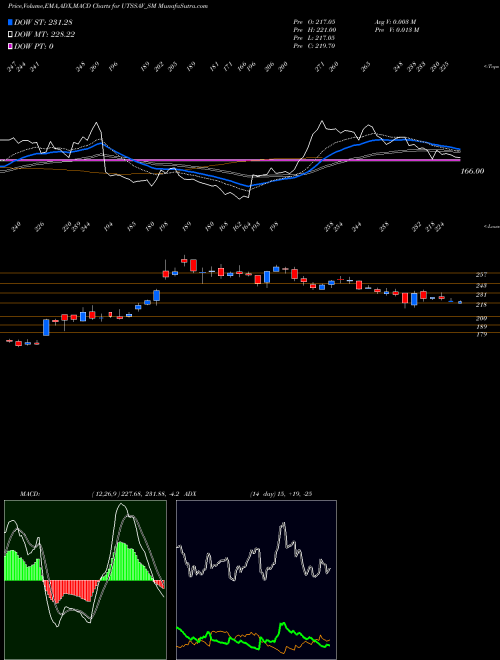
Task: Click the 257 price level label
Action: click(481, 274)
